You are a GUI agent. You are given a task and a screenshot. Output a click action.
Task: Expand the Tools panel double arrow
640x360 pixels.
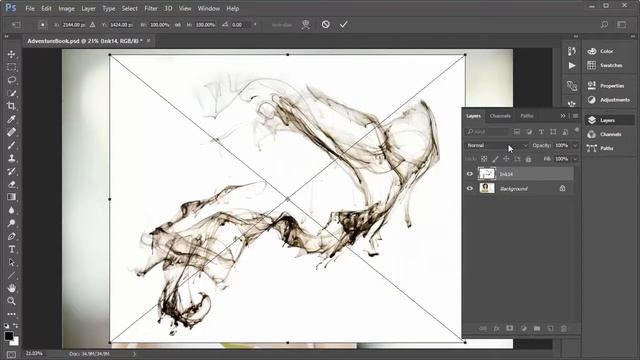tap(7, 36)
